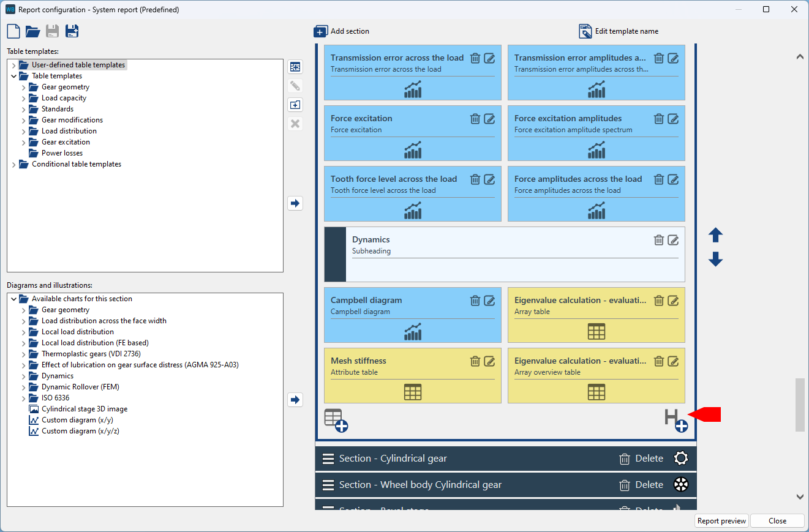Move selected item up with arrow
809x532 pixels.
point(715,235)
